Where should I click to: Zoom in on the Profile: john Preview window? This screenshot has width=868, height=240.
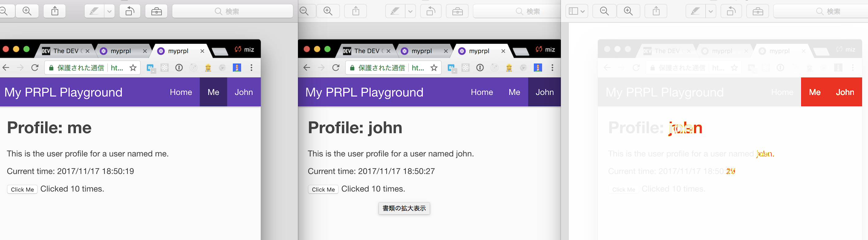click(328, 11)
